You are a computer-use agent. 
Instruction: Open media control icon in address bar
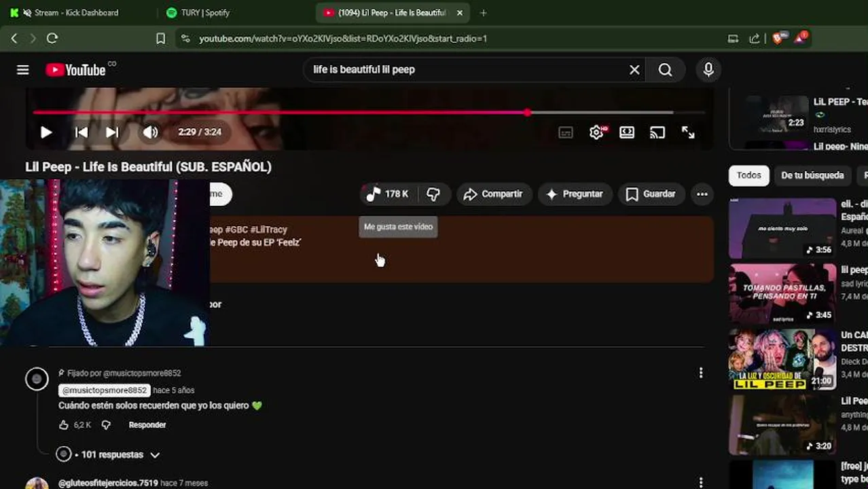click(x=733, y=39)
